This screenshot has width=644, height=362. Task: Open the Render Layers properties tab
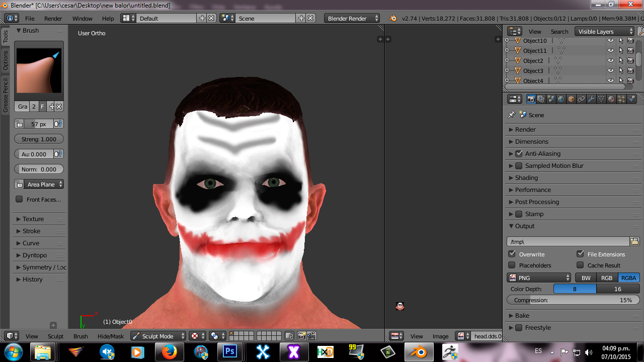(541, 99)
